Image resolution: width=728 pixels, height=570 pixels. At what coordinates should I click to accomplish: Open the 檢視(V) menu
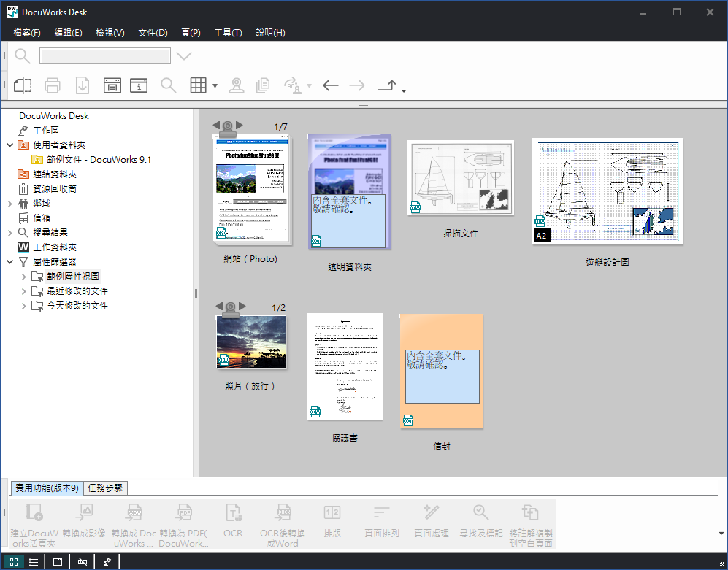110,33
